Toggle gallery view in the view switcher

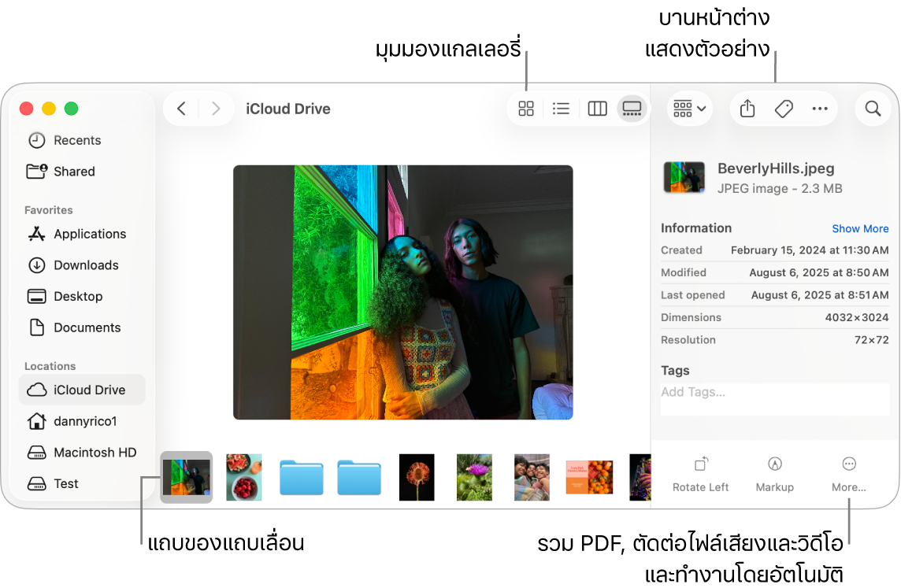632,109
